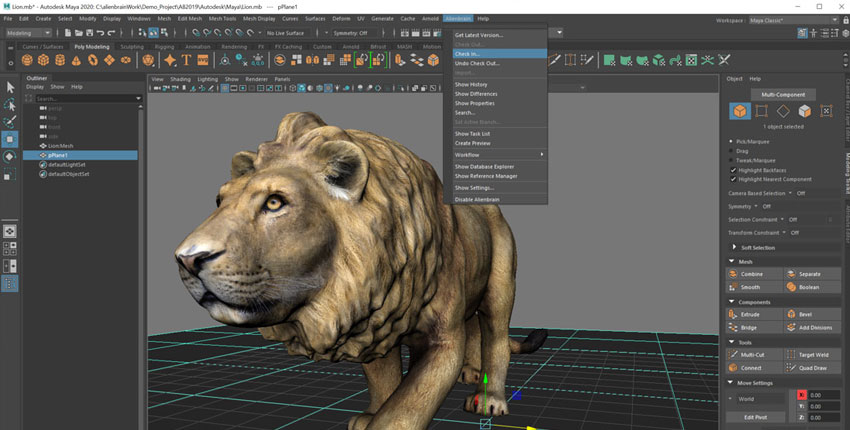Toggle Highlight Nearest Component checkbox

tap(733, 179)
